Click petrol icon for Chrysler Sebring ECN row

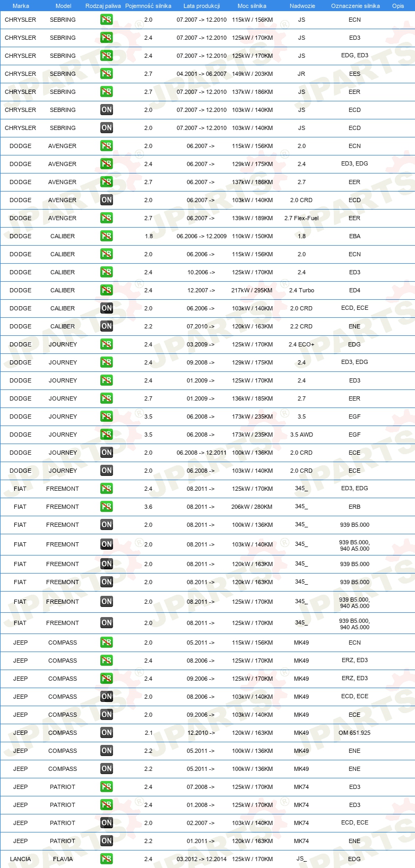click(x=107, y=20)
